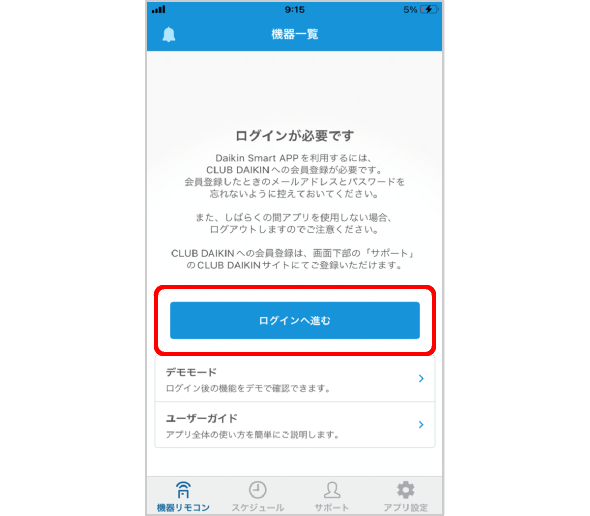
Task: Expand the ユーザーガイド chevron arrow
Action: tap(421, 425)
